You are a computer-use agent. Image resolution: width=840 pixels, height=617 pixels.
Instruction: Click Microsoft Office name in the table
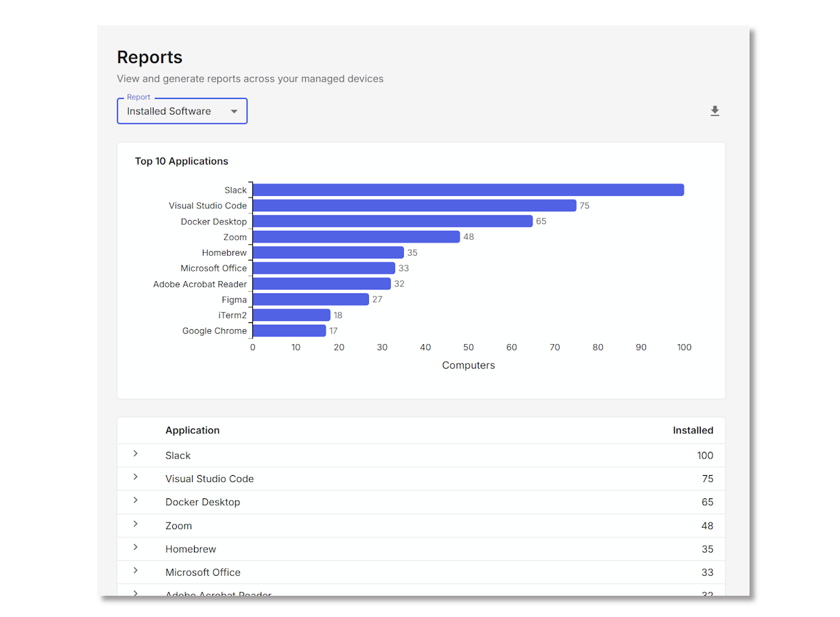[x=203, y=572]
